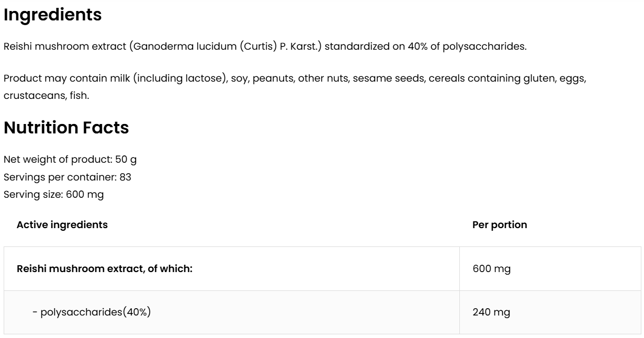
Task: Click the Nutrition Facts heading
Action: [66, 128]
